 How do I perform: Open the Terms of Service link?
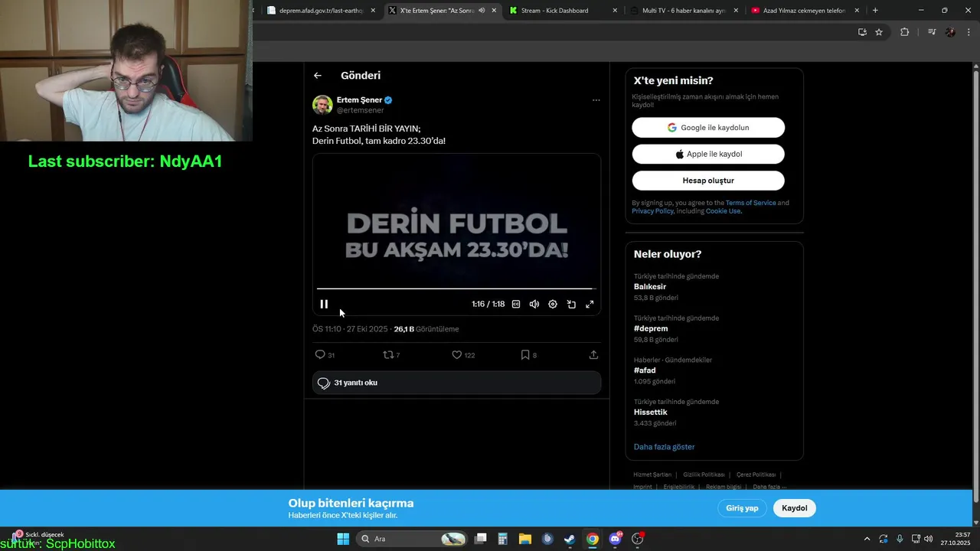[x=750, y=203]
